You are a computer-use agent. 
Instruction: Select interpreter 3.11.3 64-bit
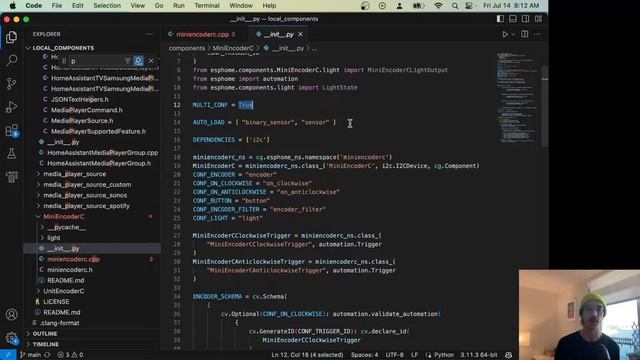[x=479, y=355]
